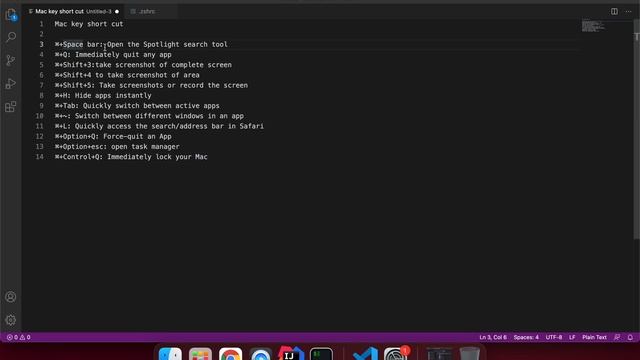Click the feedback icon in status bar
Screen dimensions: 640x360
click(617, 338)
